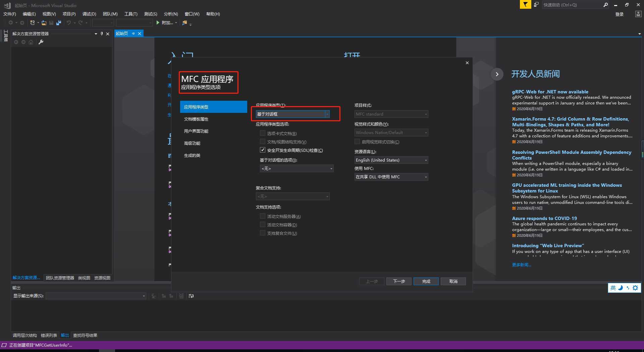Viewport: 644px width, 352px height.
Task: Click the Clear All output icon
Action: click(x=181, y=296)
